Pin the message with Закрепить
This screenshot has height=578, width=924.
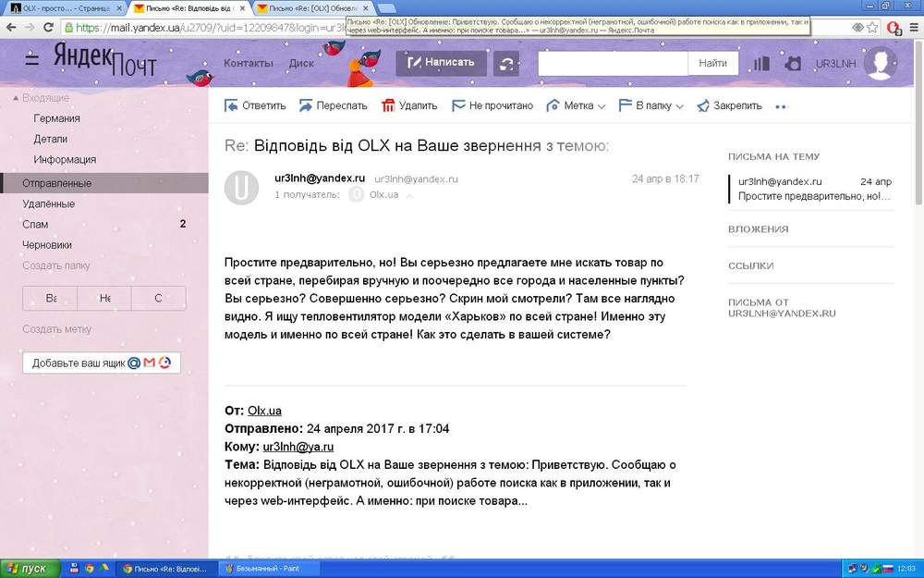point(730,105)
